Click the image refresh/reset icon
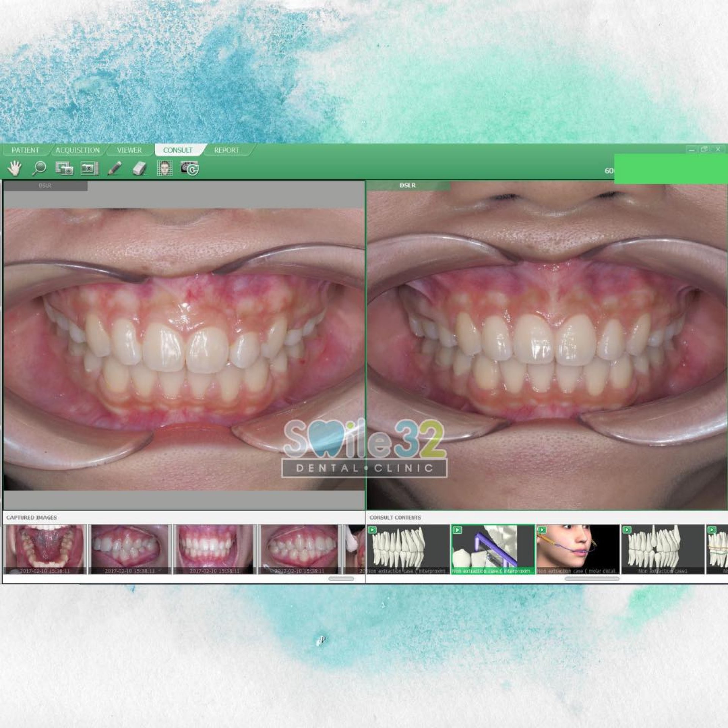728x728 pixels. point(190,168)
